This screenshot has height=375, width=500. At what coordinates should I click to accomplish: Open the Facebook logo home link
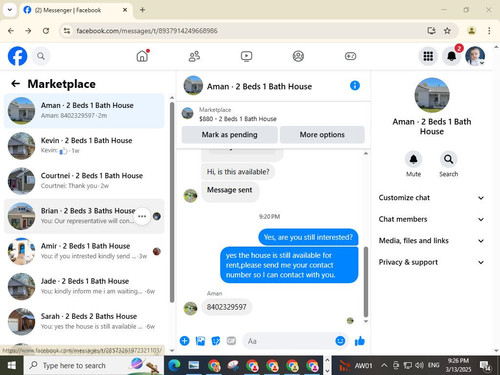pyautogui.click(x=17, y=56)
